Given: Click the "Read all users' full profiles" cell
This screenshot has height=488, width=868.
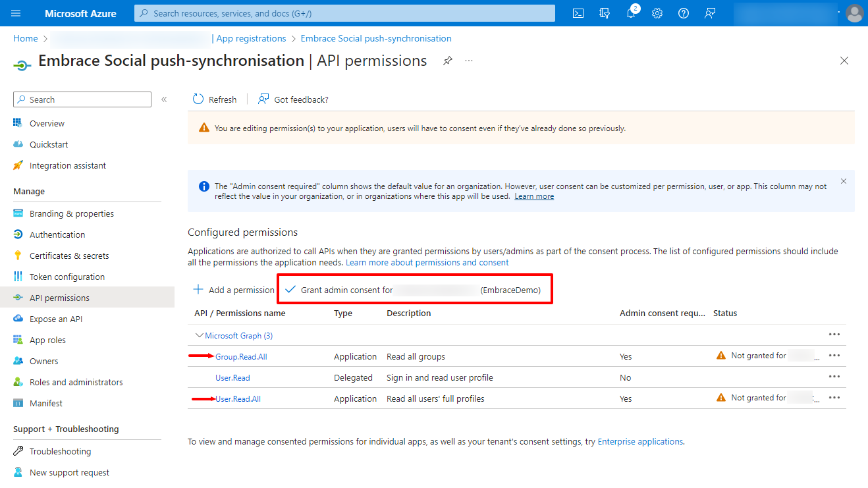Looking at the screenshot, I should click(x=435, y=398).
